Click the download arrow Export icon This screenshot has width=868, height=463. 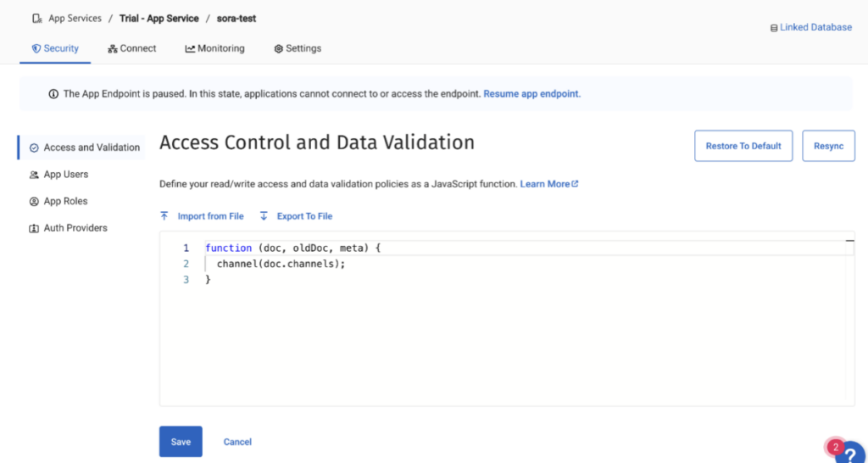[264, 216]
